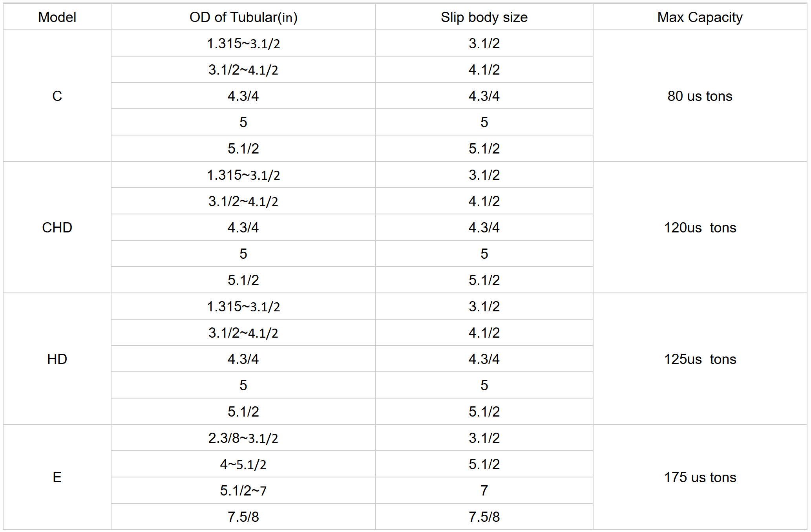Select the slip body size "7" cell
Viewport: 811px width, 532px height.
pyautogui.click(x=484, y=490)
